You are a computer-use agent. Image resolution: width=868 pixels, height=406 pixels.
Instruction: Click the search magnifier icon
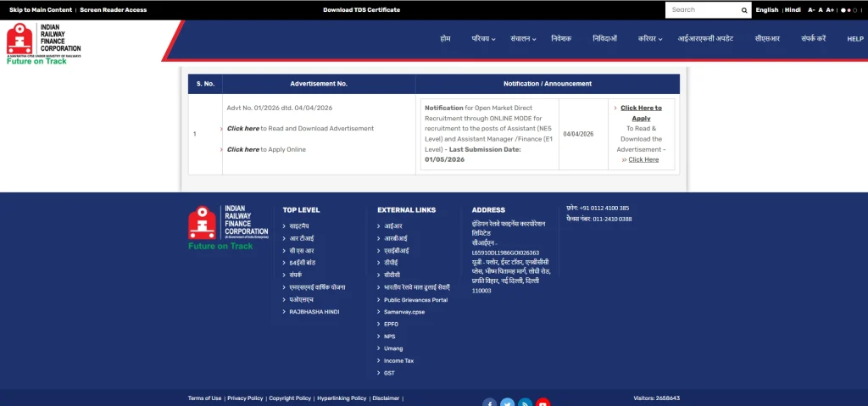pyautogui.click(x=744, y=10)
